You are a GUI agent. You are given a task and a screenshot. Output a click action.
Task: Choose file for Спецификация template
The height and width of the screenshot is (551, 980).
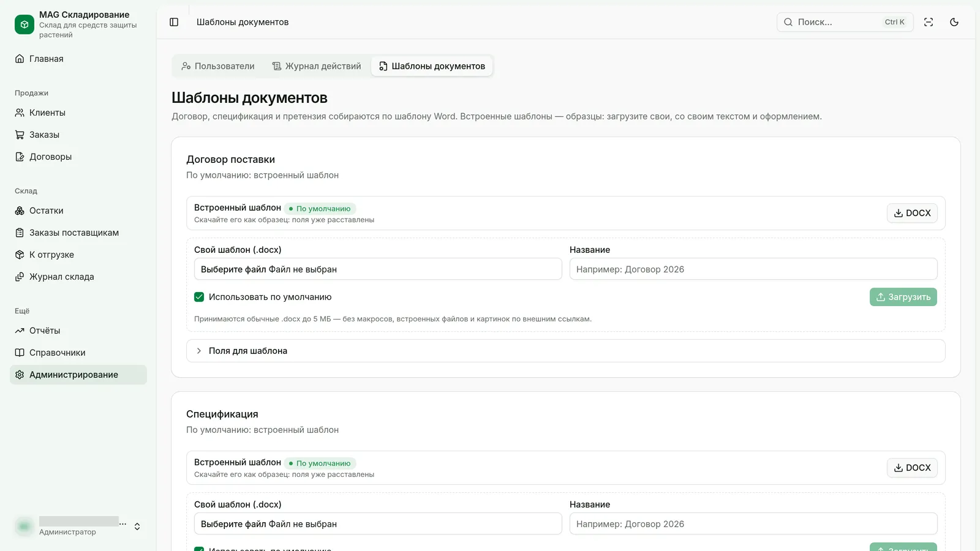point(378,524)
